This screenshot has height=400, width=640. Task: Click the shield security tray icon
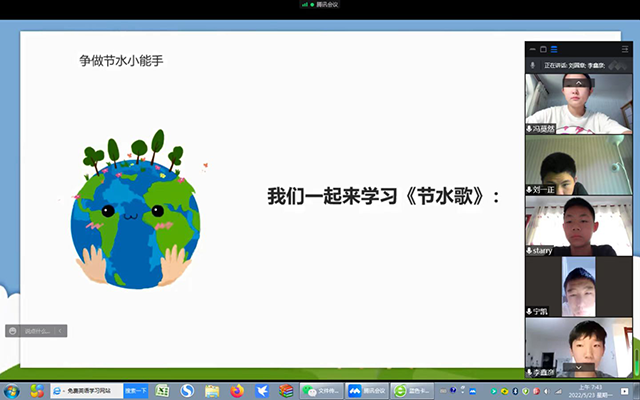point(526,391)
